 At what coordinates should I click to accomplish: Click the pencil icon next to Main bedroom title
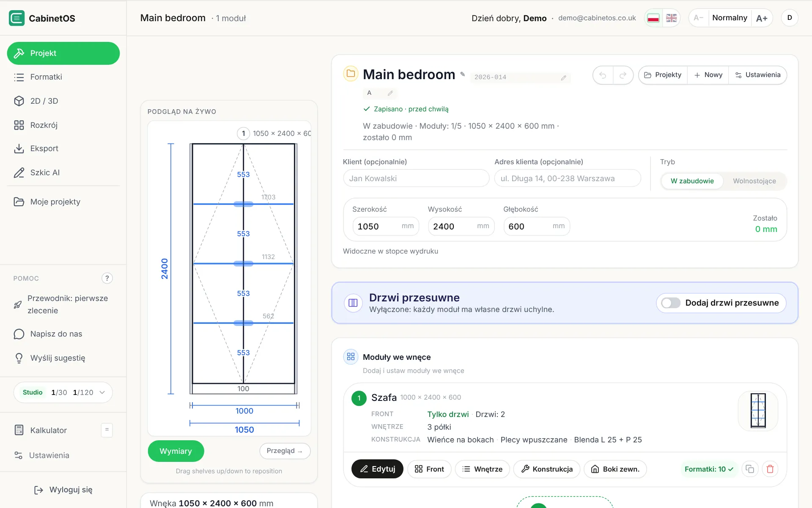(463, 75)
